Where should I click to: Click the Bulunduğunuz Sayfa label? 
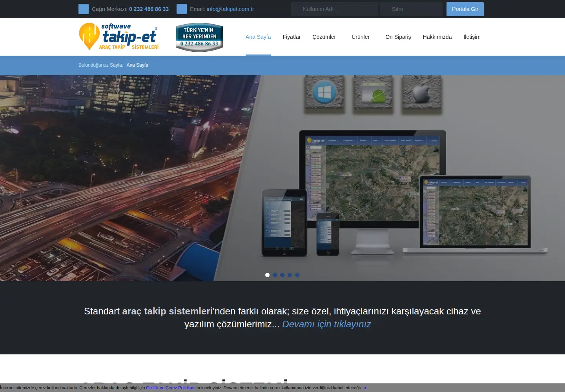[101, 65]
